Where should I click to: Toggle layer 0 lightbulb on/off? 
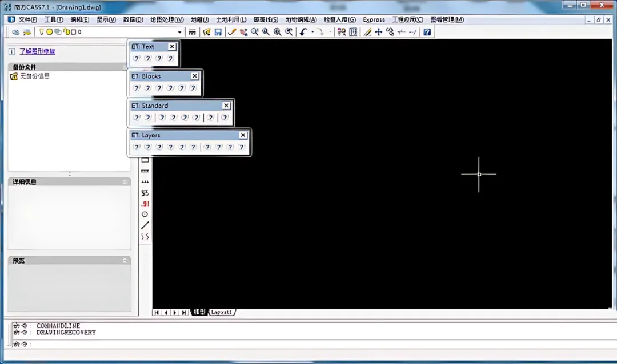point(41,32)
